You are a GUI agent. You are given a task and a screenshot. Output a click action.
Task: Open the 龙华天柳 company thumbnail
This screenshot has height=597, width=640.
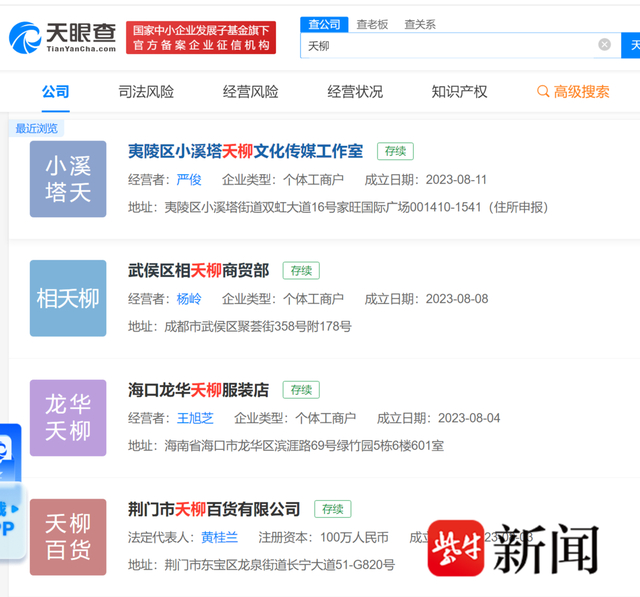tap(68, 418)
